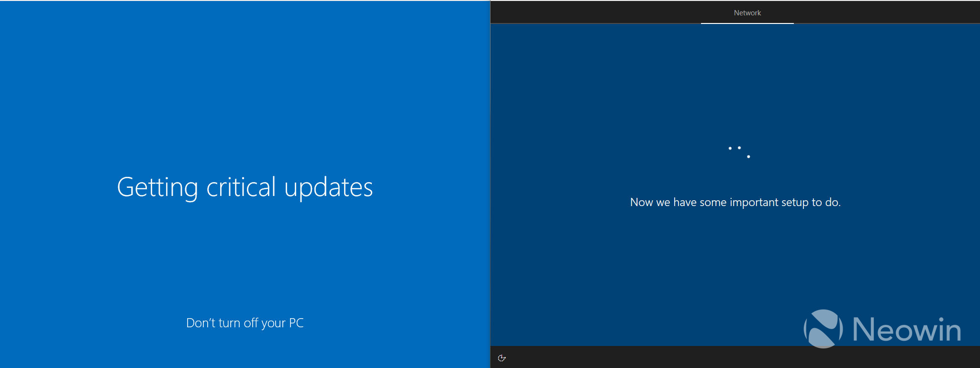The width and height of the screenshot is (980, 368).
Task: Click the lowest right spinner dot
Action: tap(748, 157)
